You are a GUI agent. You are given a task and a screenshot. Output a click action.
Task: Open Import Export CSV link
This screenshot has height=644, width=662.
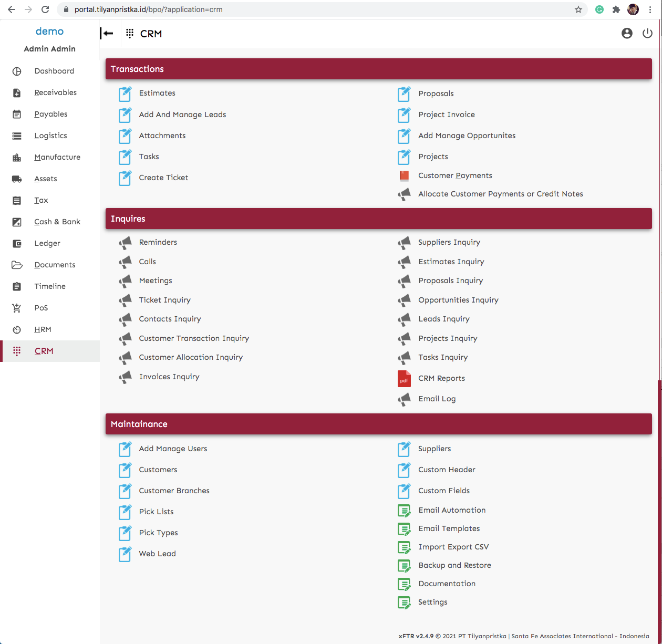453,547
